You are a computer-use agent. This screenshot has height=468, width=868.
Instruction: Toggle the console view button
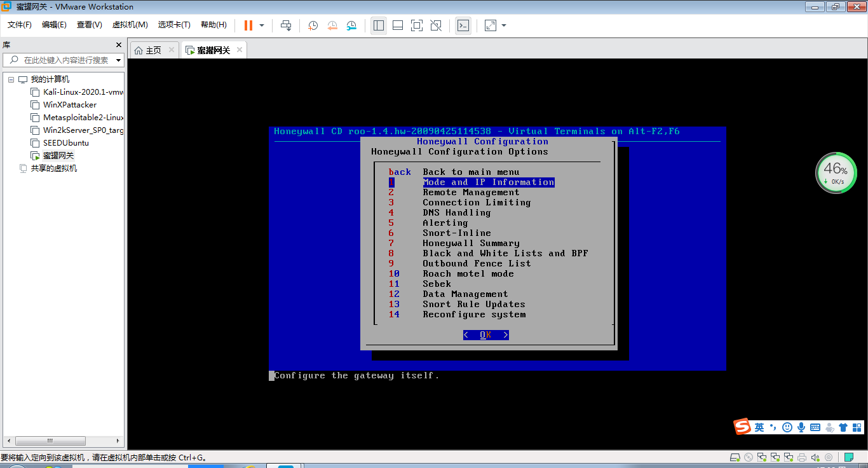click(463, 25)
